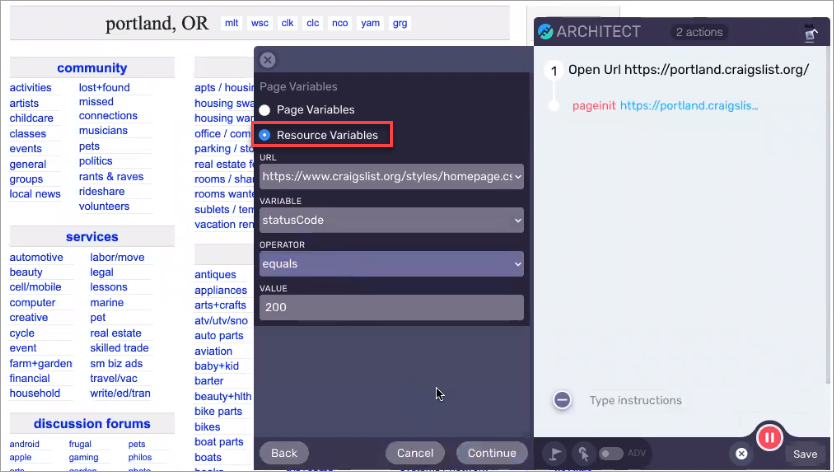Viewport: 834px width, 472px height.
Task: Toggle the ADV advanced mode switch
Action: [x=611, y=453]
